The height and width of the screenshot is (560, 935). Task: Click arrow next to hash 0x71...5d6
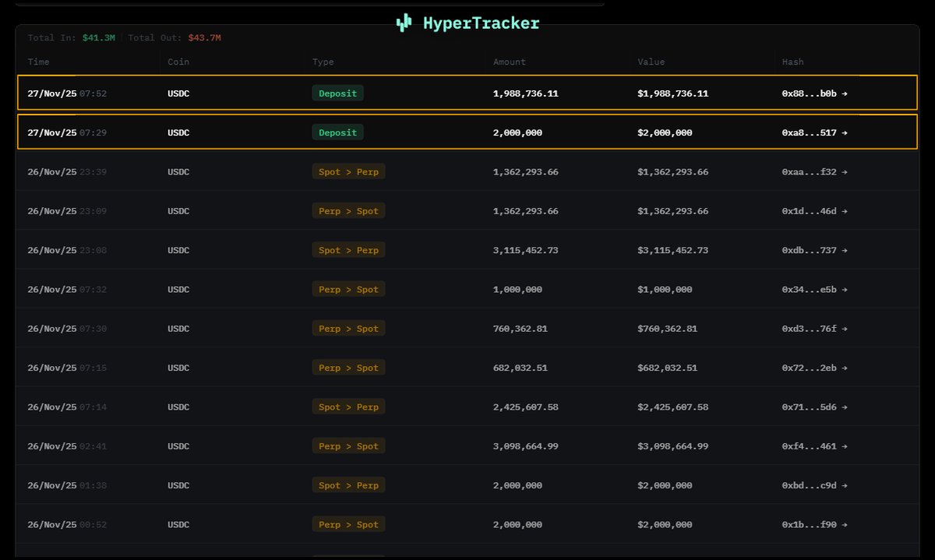(x=844, y=407)
